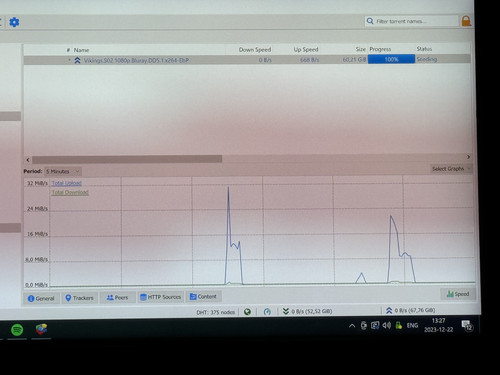This screenshot has width=500, height=375.
Task: Show hidden system tray icons chevron
Action: [x=352, y=326]
